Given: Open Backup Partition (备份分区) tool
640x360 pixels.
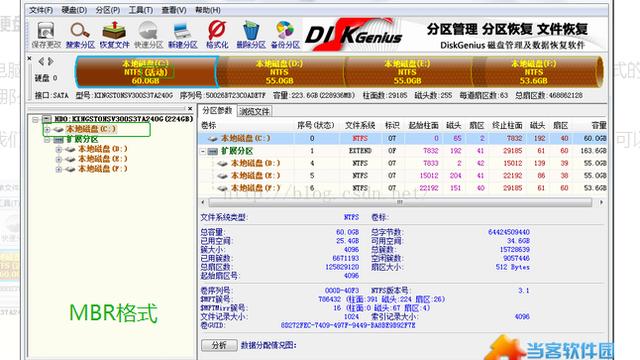Looking at the screenshot, I should click(285, 35).
